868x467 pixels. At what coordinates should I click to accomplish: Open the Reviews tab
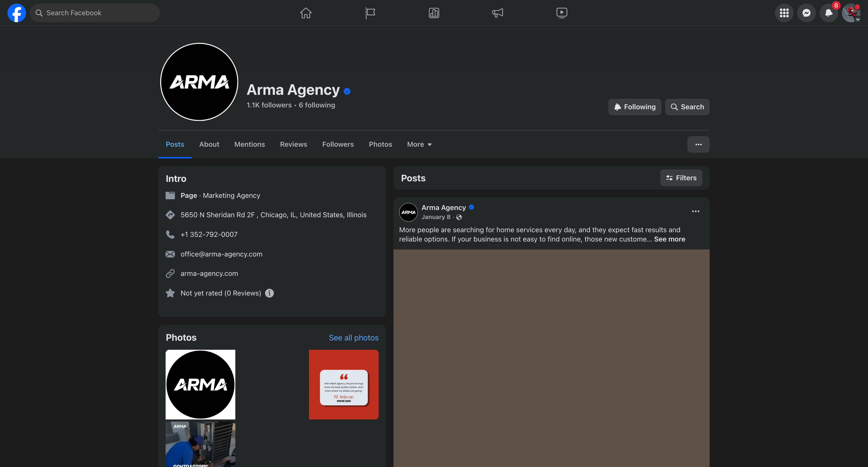[x=293, y=144]
